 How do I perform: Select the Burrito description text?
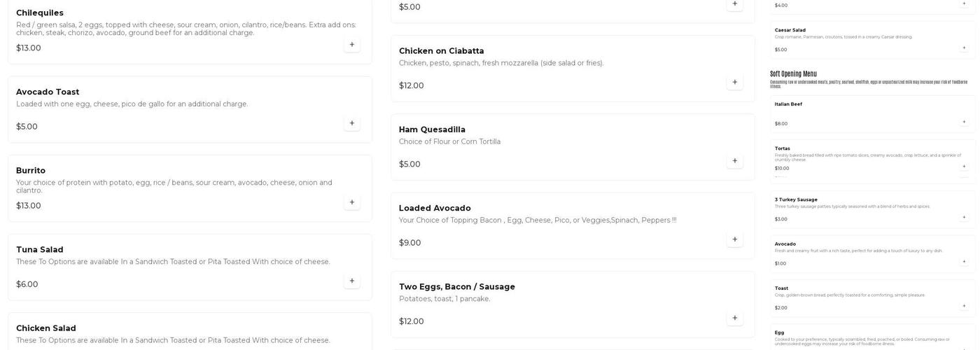(x=174, y=186)
